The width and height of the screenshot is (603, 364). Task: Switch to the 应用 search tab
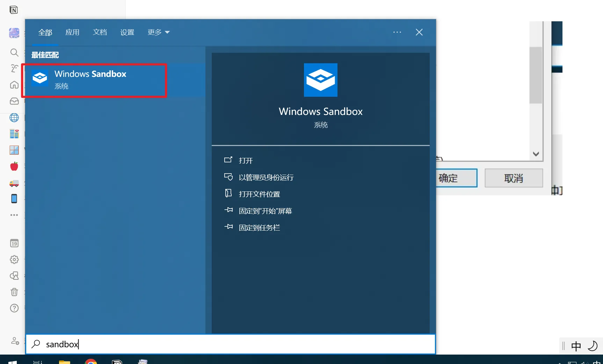[x=72, y=32]
